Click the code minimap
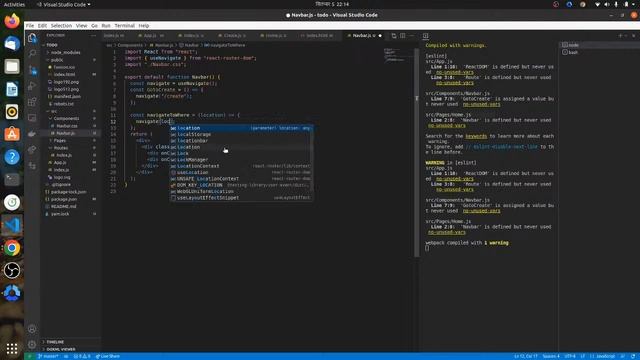Image resolution: width=640 pixels, height=360 pixels. [398, 55]
